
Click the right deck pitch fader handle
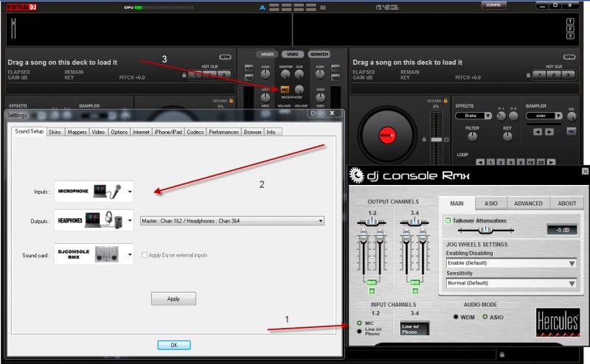[436, 139]
